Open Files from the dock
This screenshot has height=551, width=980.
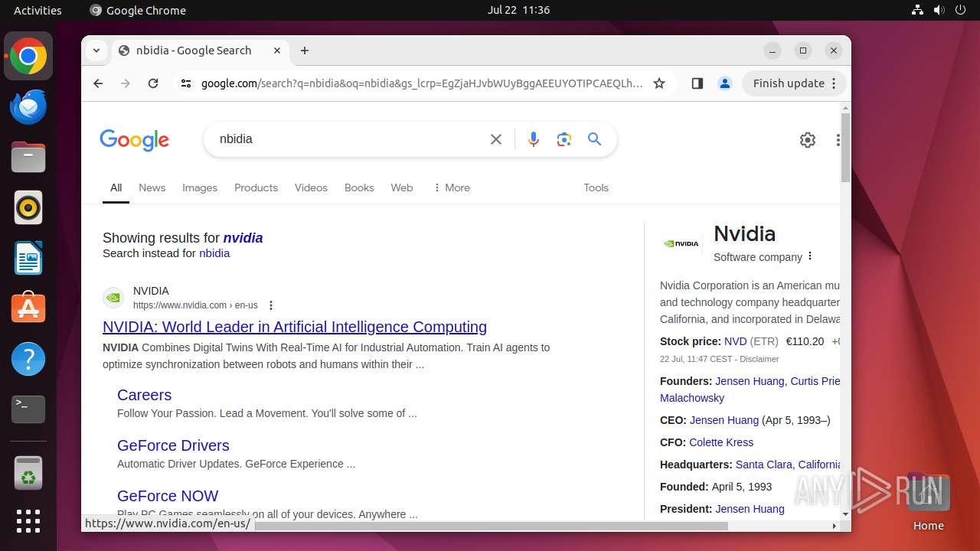pos(28,158)
